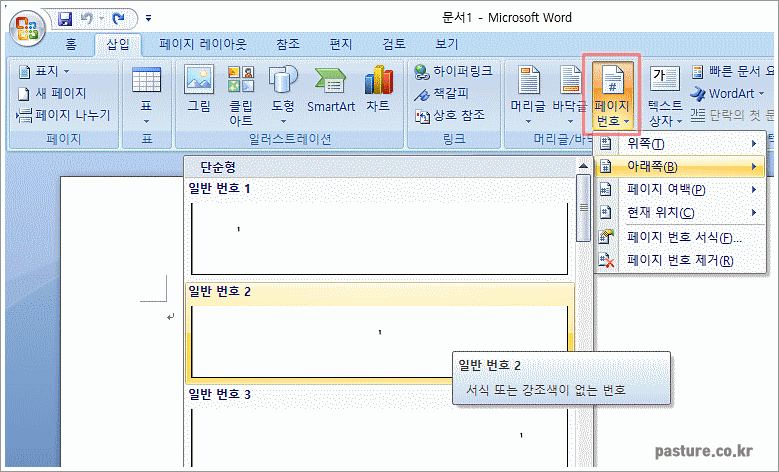This screenshot has width=779, height=472.
Task: Click the gallery scrollbar thumb
Action: [x=583, y=208]
